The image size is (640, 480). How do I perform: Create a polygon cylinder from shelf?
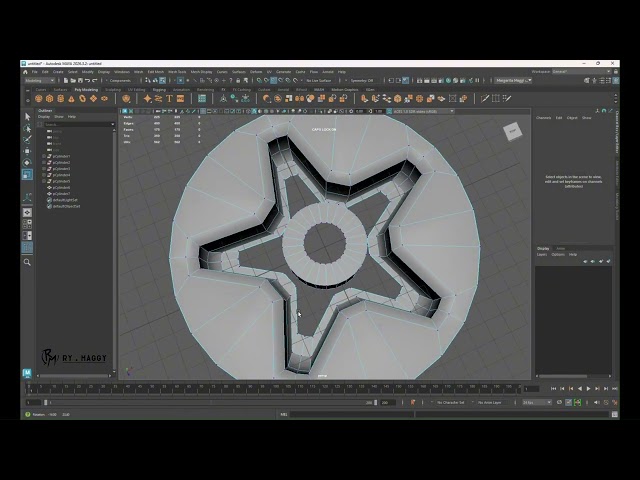point(61,98)
